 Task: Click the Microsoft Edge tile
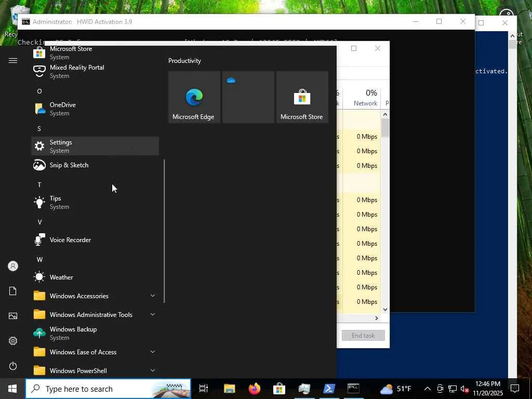194,97
